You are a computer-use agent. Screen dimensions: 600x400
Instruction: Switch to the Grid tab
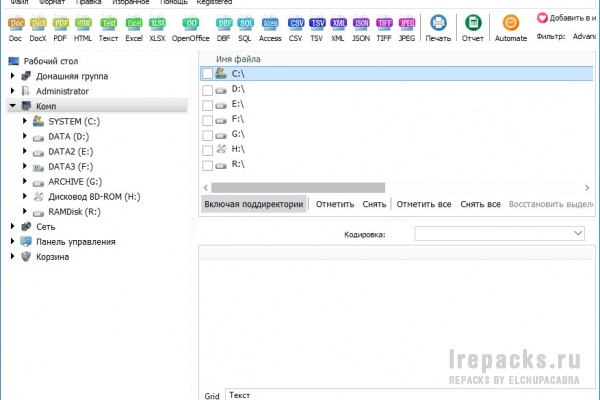pos(212,396)
